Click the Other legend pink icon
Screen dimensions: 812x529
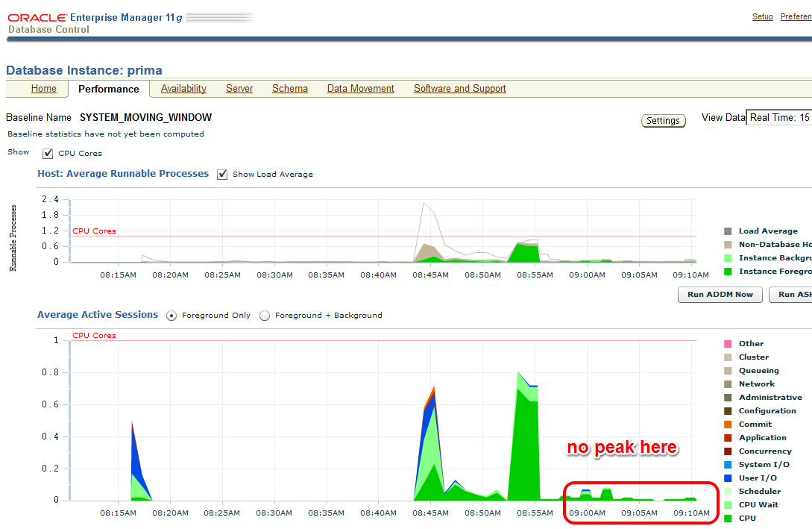click(x=728, y=344)
